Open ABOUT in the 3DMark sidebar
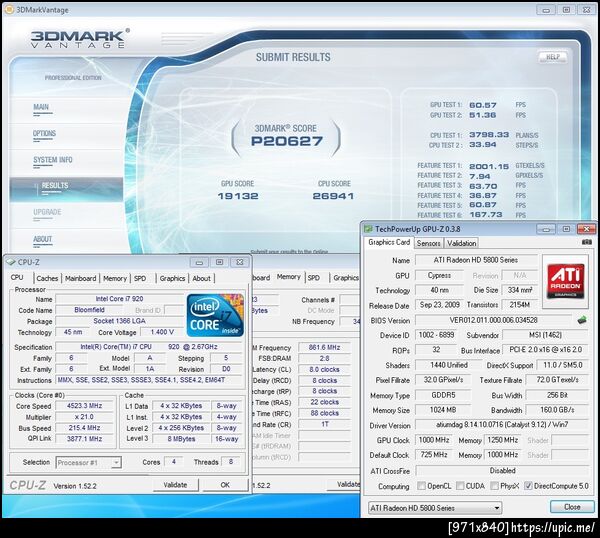The width and height of the screenshot is (600, 538). pos(42,240)
